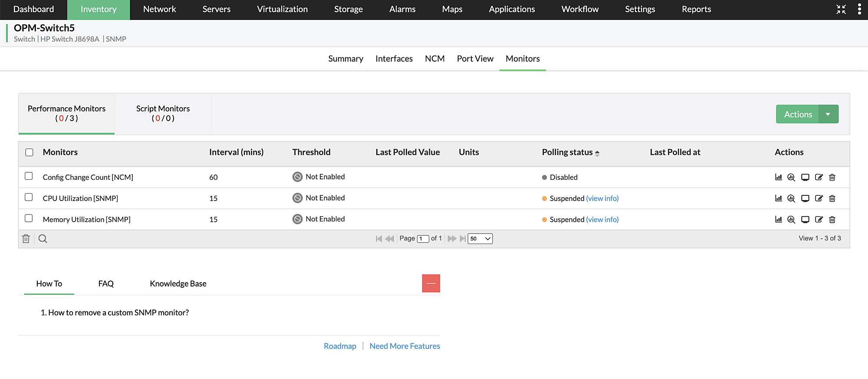Screen dimensions: 868x379
Task: Sort by the Polling status column header
Action: click(567, 152)
